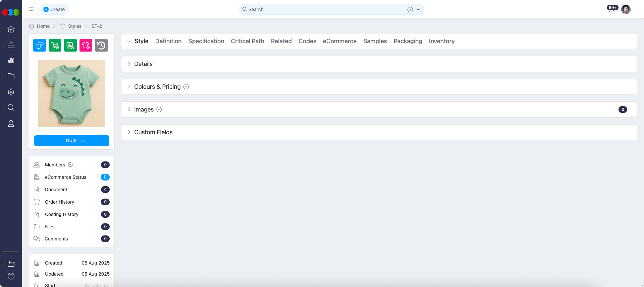Switch to the Critical Path tab
The height and width of the screenshot is (287, 644).
coord(247,41)
